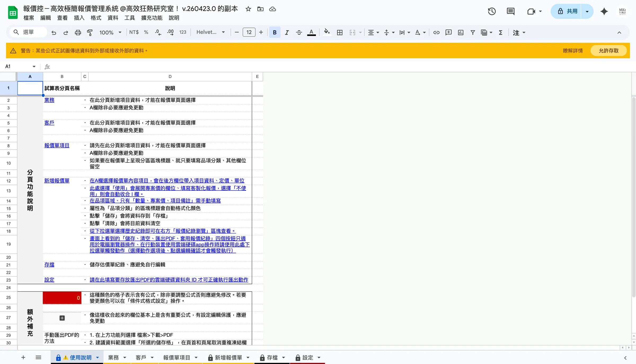The height and width of the screenshot is (364, 636).
Task: Open the borders icon
Action: (x=340, y=32)
